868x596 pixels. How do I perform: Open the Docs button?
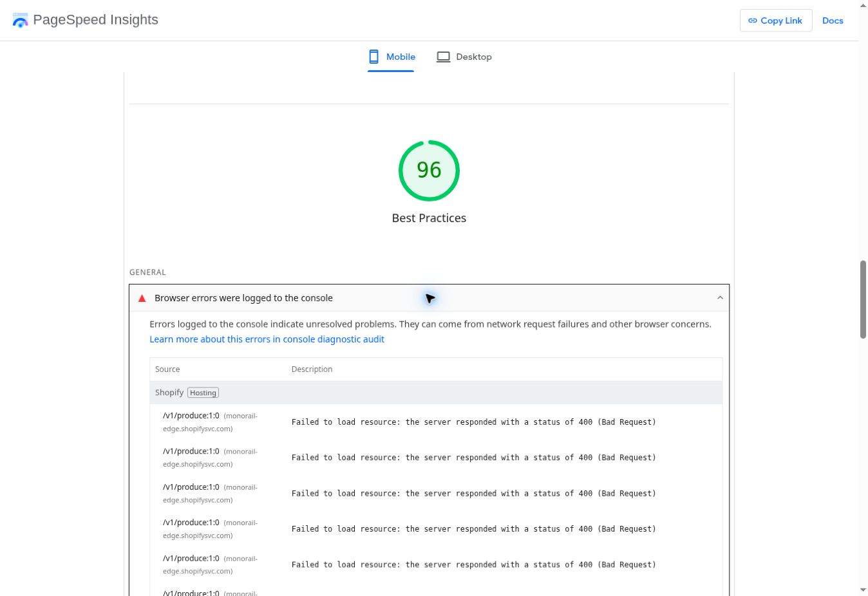(x=833, y=21)
